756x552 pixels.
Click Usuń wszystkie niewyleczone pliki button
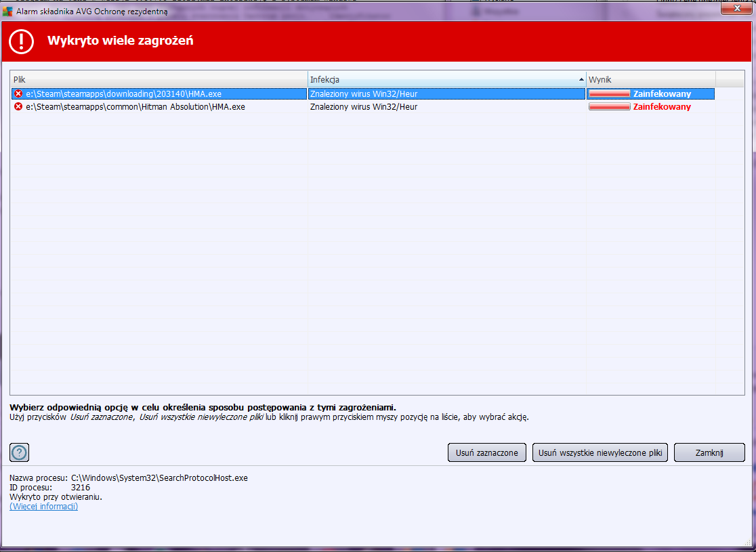[600, 452]
